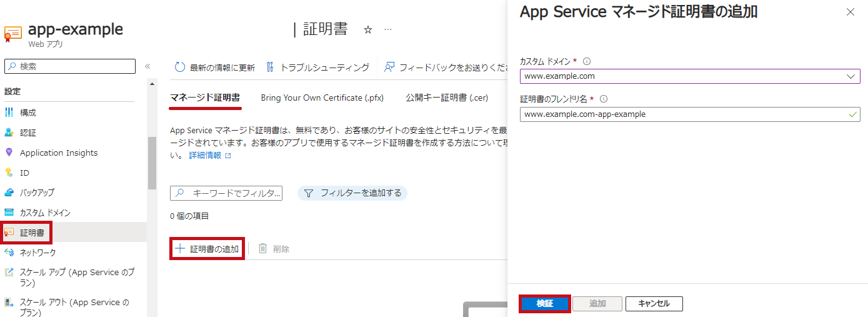Switch to マネージド証明書 tab
The width and height of the screenshot is (868, 317).
(205, 98)
